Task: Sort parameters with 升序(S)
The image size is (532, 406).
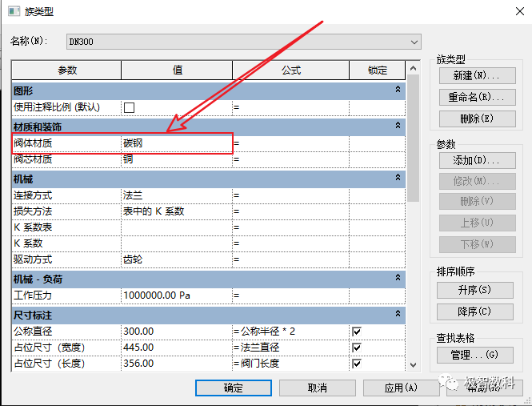Action: click(475, 290)
